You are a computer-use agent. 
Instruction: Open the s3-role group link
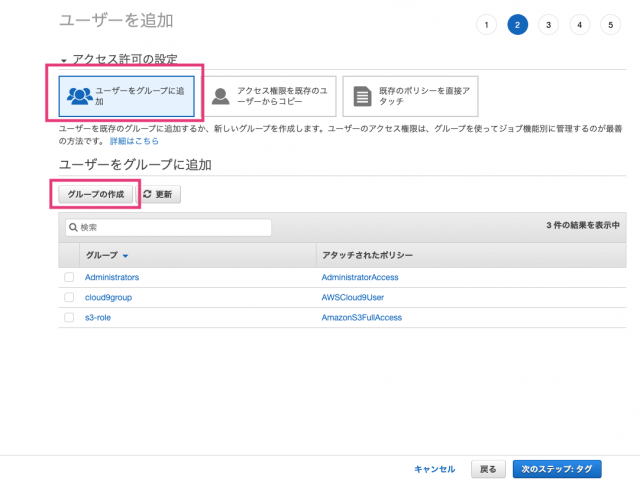coord(98,317)
